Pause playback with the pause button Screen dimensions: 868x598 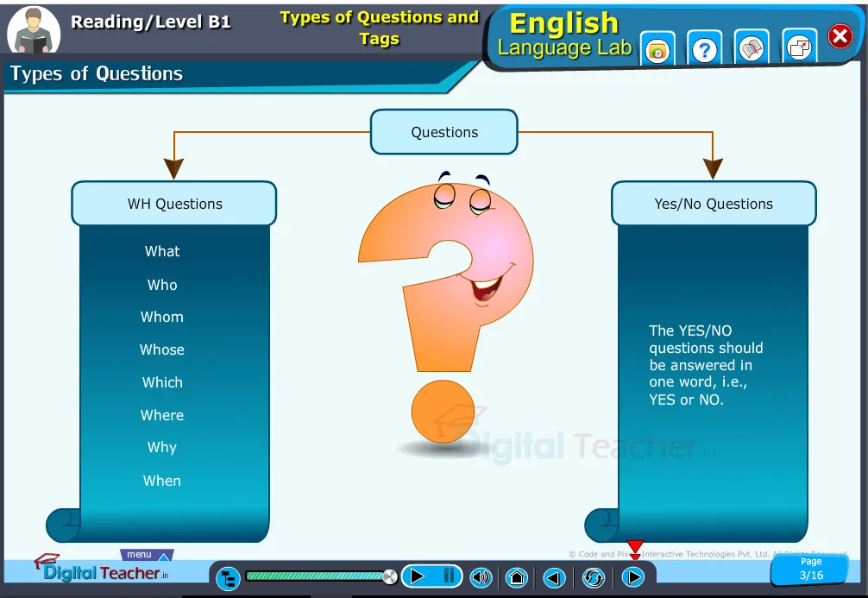[449, 576]
